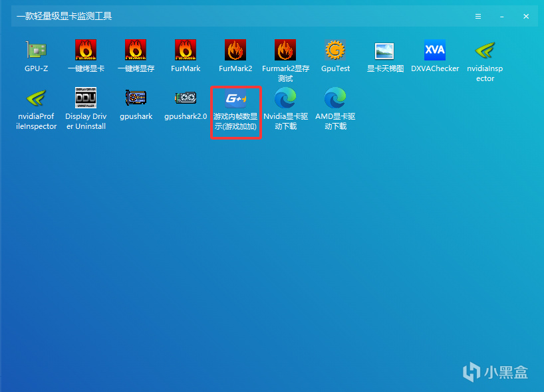
Task: Open 显卡天梯图 picture icon
Action: click(385, 50)
